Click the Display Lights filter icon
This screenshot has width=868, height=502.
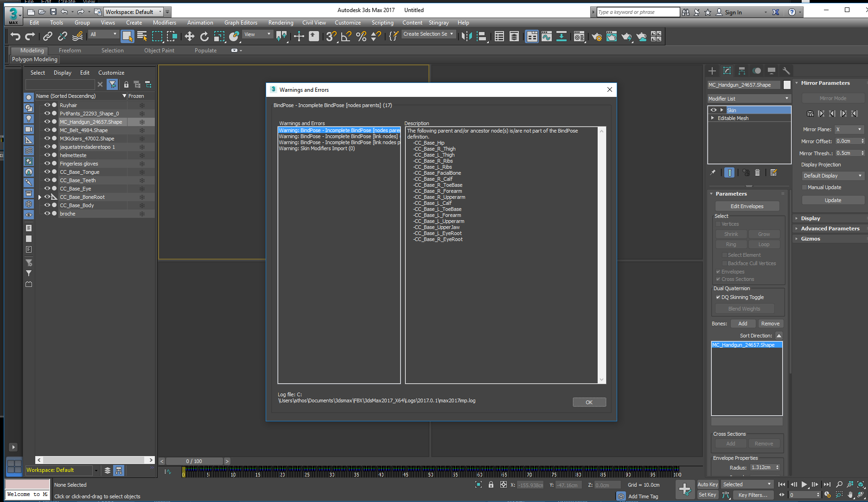coord(29,119)
